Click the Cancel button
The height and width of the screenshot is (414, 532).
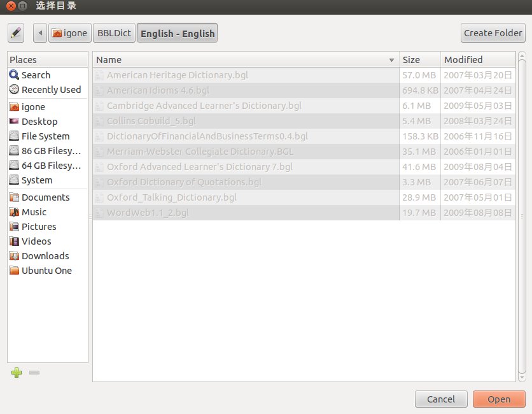pyautogui.click(x=441, y=399)
